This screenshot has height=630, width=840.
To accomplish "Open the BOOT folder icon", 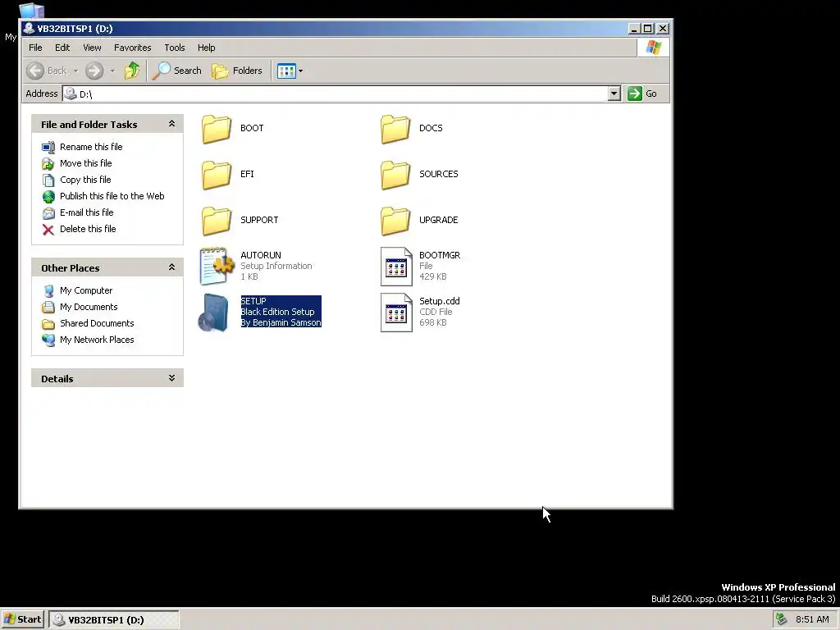I will pos(217,129).
